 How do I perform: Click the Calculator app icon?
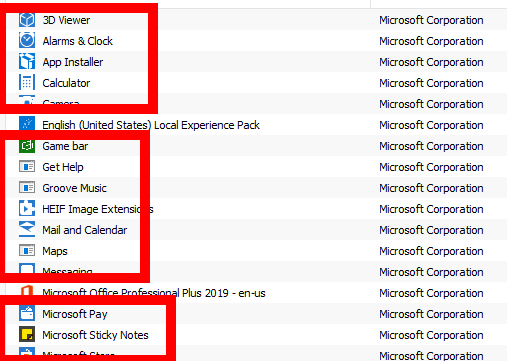27,83
